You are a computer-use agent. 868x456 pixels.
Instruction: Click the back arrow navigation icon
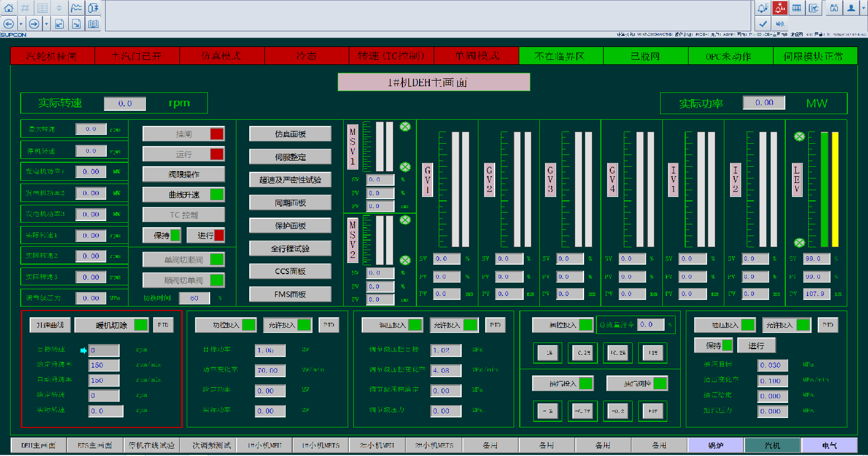tap(8, 23)
